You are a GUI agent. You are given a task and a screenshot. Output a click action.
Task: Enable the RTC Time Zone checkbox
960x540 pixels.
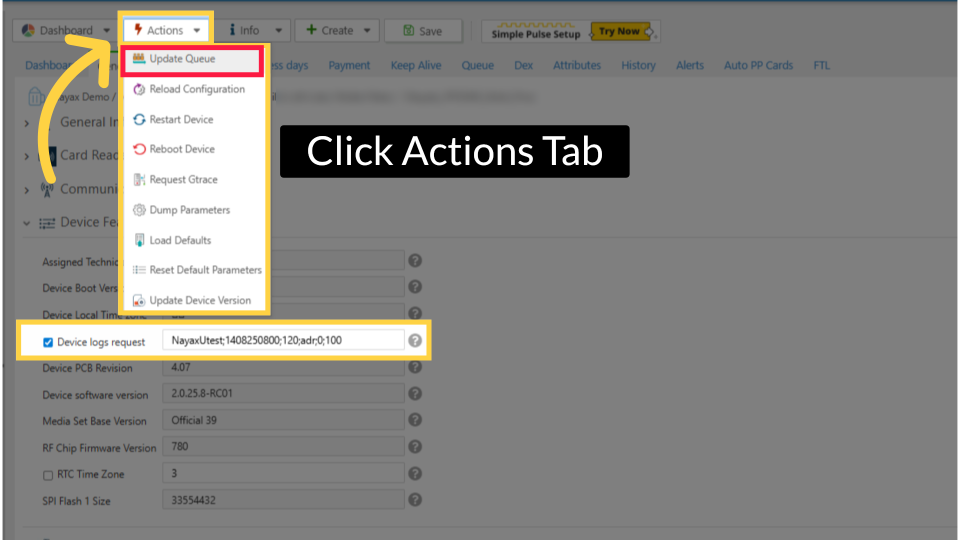click(48, 474)
